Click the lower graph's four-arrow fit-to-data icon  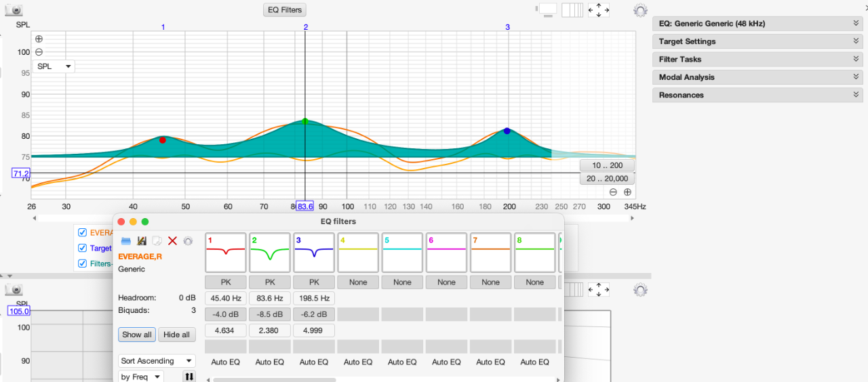tap(599, 290)
